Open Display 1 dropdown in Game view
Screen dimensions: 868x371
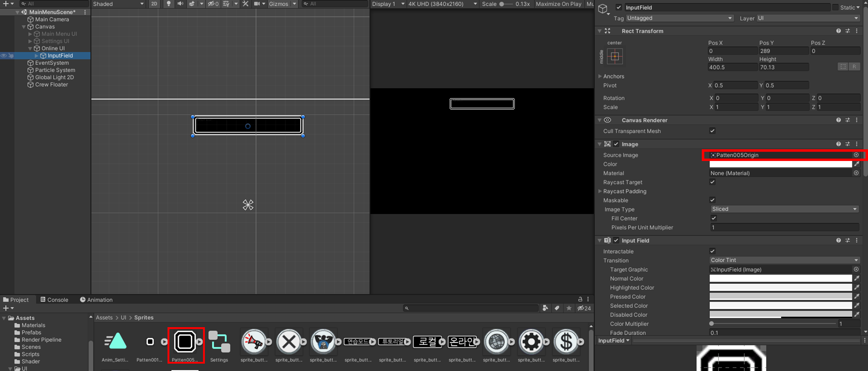point(388,4)
